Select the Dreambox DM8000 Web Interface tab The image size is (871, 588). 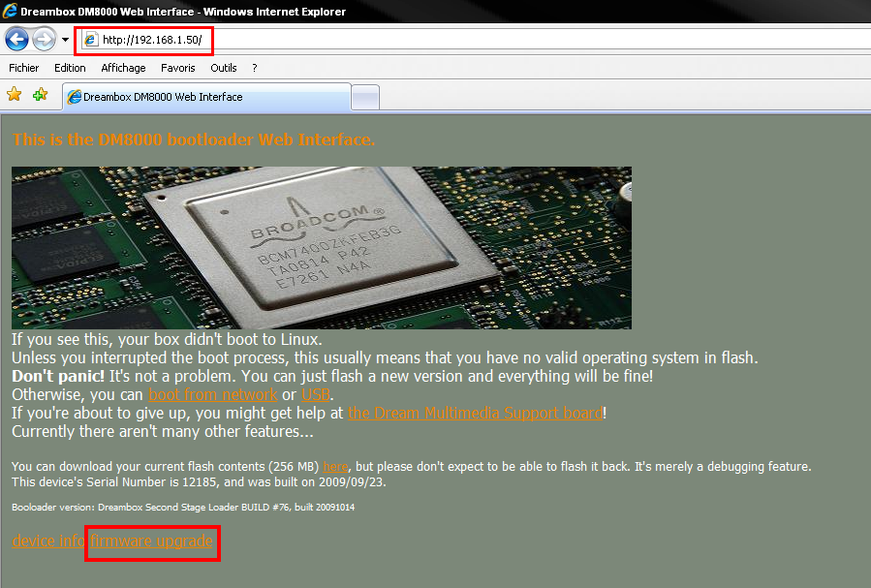click(206, 97)
